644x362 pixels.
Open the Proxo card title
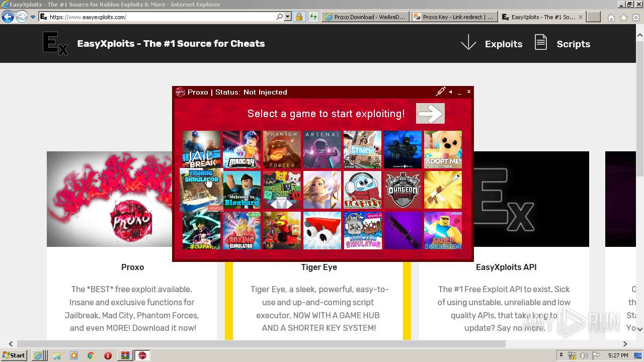(132, 267)
